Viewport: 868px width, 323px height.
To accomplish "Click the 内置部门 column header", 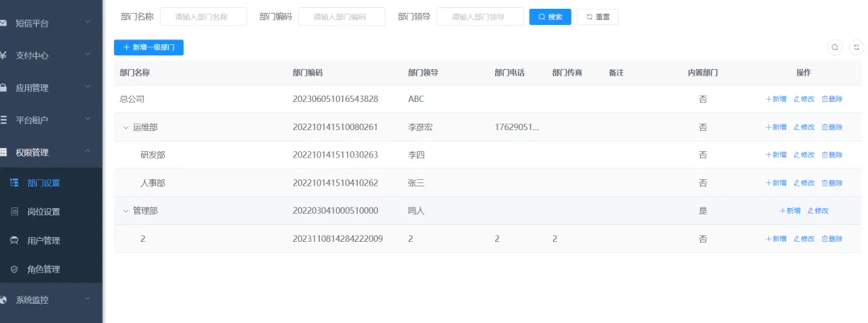I will [x=703, y=72].
